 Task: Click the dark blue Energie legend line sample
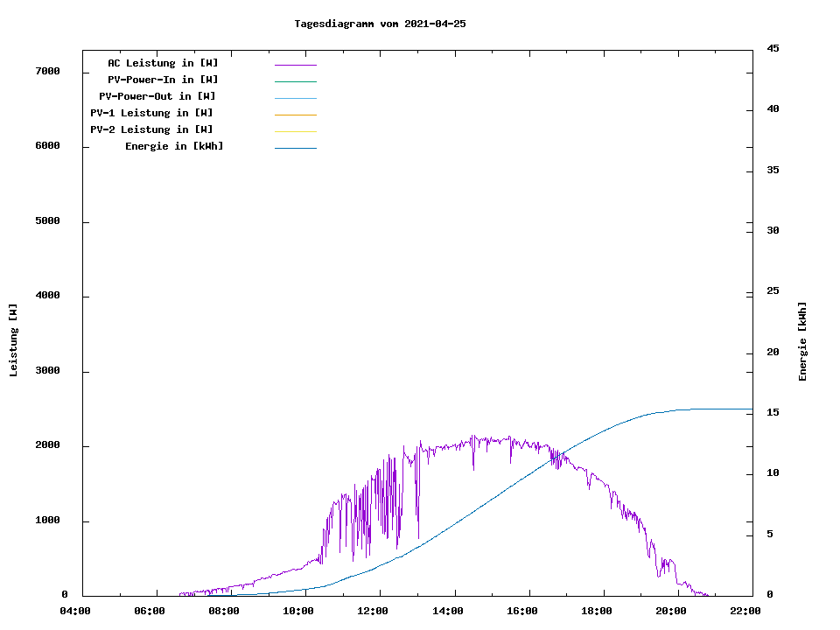click(295, 148)
